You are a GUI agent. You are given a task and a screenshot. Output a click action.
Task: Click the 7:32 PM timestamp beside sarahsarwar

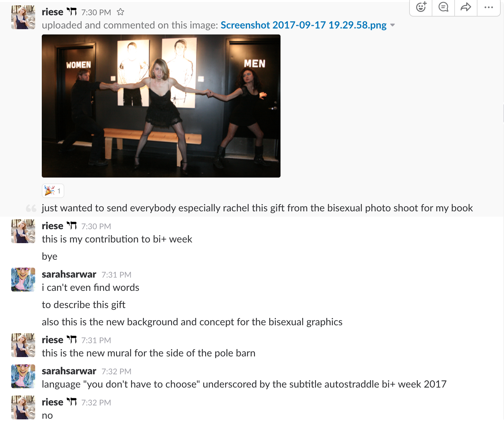pyautogui.click(x=116, y=372)
